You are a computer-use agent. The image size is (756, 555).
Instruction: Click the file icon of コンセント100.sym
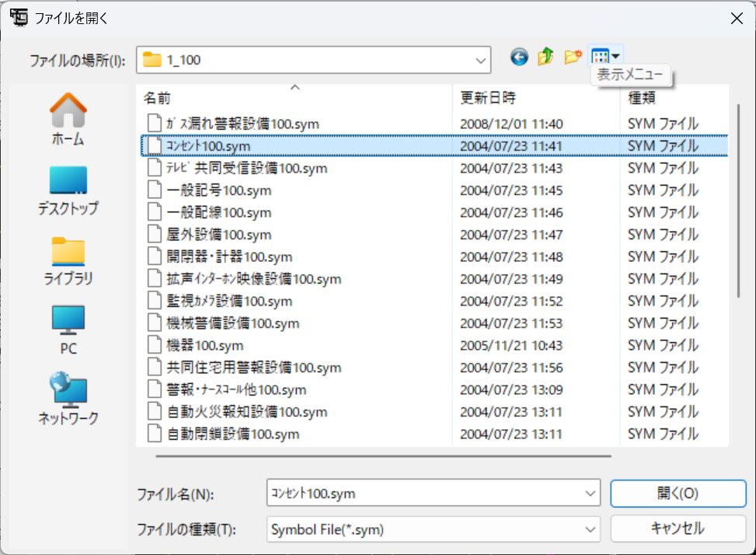tap(155, 145)
